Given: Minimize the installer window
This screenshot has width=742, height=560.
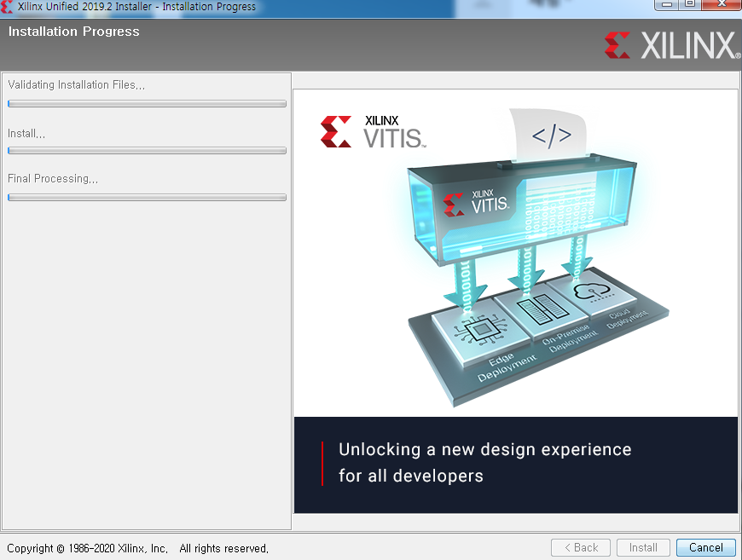Looking at the screenshot, I should [667, 5].
